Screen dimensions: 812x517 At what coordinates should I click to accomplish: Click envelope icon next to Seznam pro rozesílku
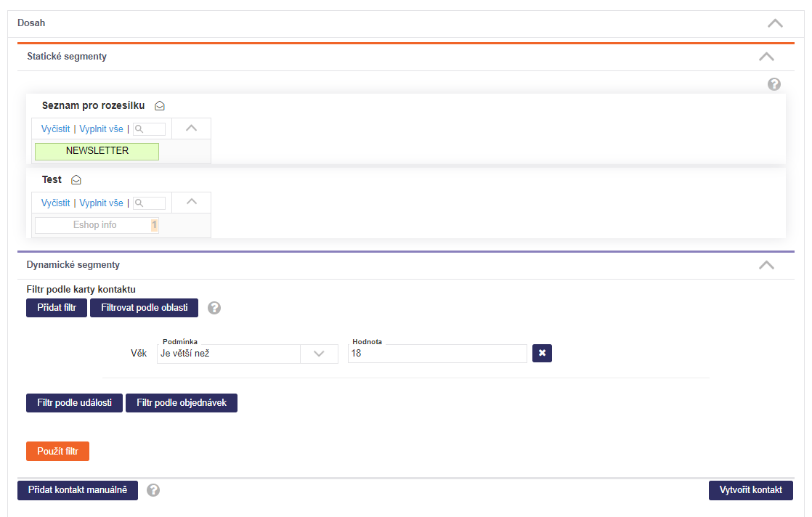click(160, 106)
